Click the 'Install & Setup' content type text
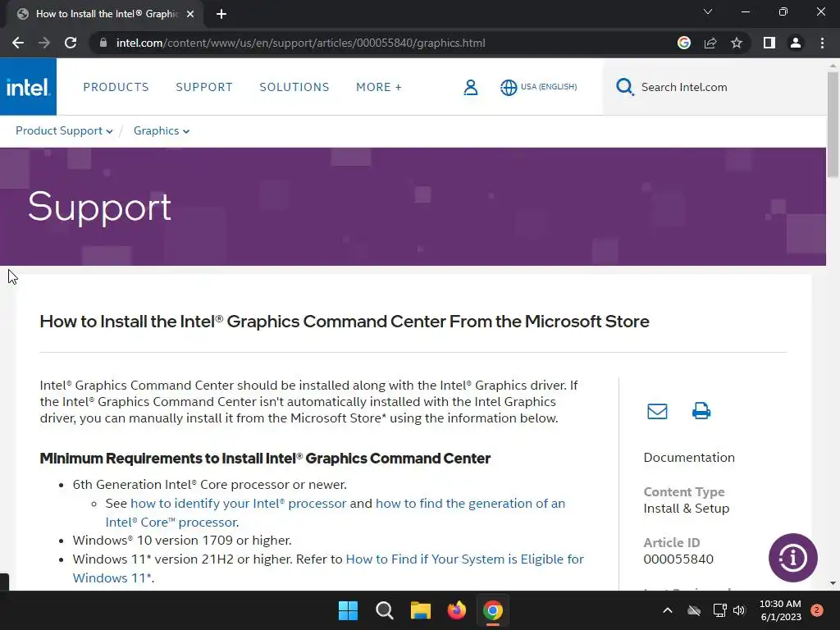Screen dimensions: 840x630 pos(687,509)
